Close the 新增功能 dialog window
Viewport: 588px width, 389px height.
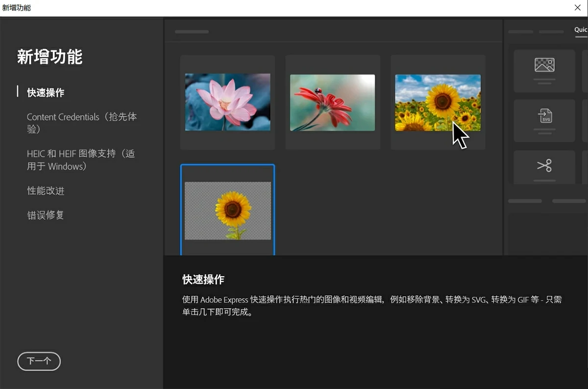pyautogui.click(x=578, y=8)
